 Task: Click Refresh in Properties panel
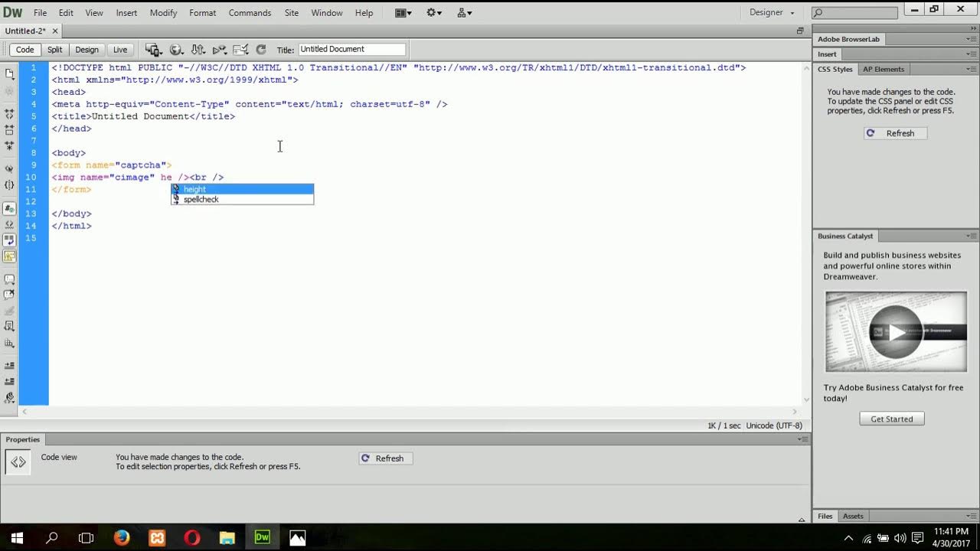pos(385,458)
